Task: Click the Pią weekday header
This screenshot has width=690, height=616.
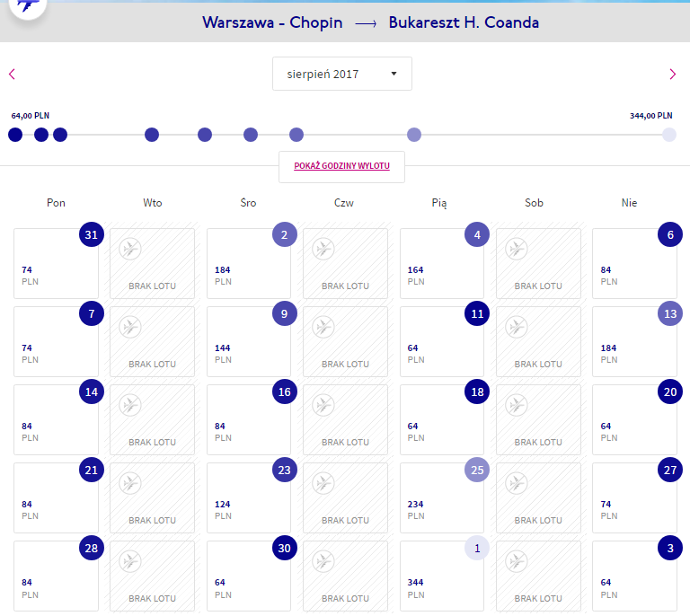Action: click(x=439, y=203)
